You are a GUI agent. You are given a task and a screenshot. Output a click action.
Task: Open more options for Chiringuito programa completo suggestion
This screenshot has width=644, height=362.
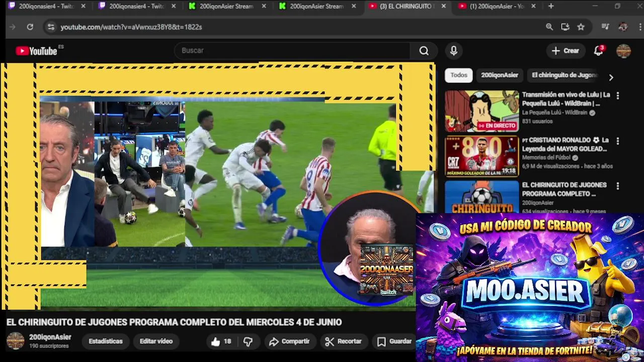pos(618,186)
